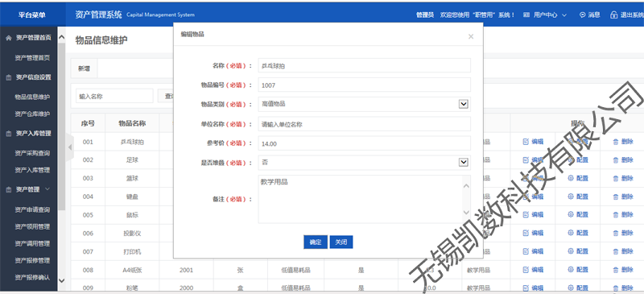The width and height of the screenshot is (644, 294).
Task: Delete the 投影仪 row via trash icon
Action: [616, 233]
